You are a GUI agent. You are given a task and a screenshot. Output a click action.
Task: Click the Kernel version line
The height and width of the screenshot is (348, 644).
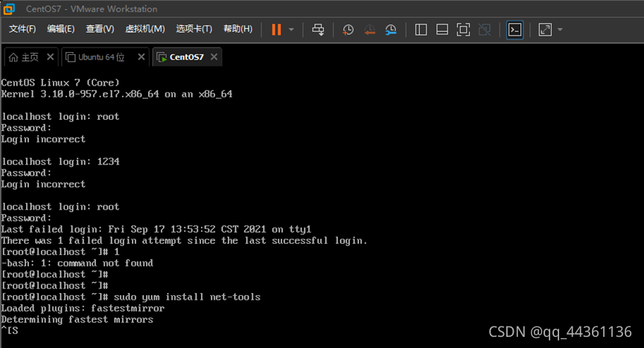point(117,94)
